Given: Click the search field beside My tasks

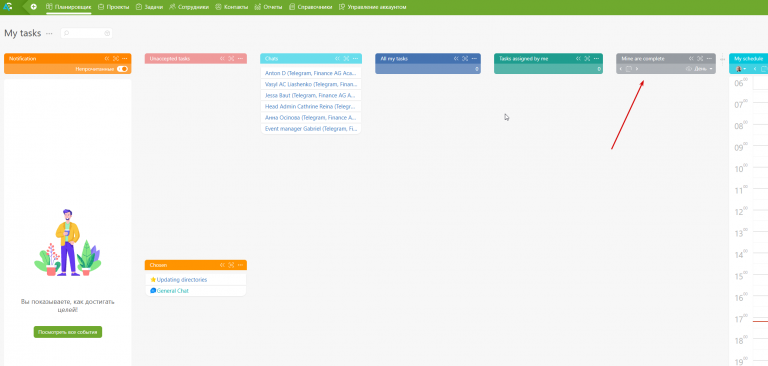Looking at the screenshot, I should coord(87,33).
